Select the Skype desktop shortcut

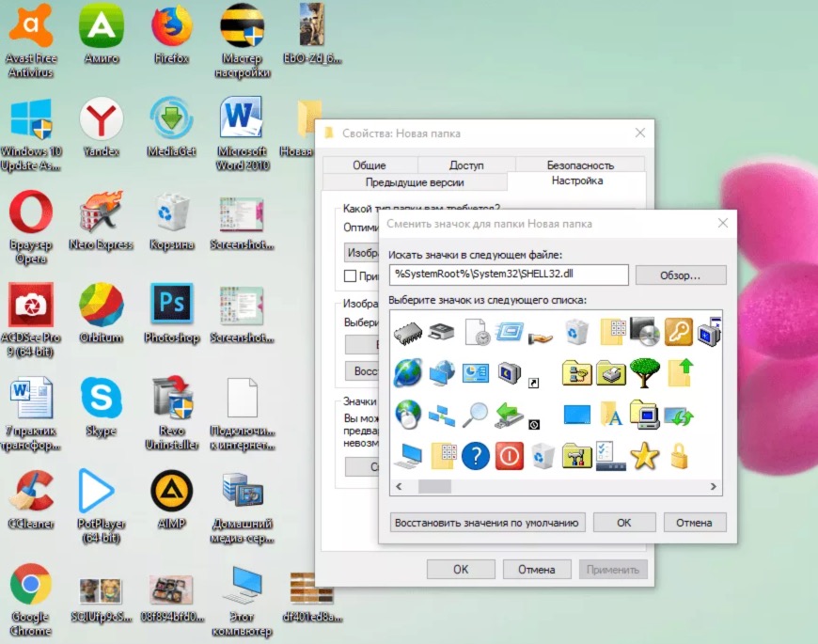(x=102, y=407)
